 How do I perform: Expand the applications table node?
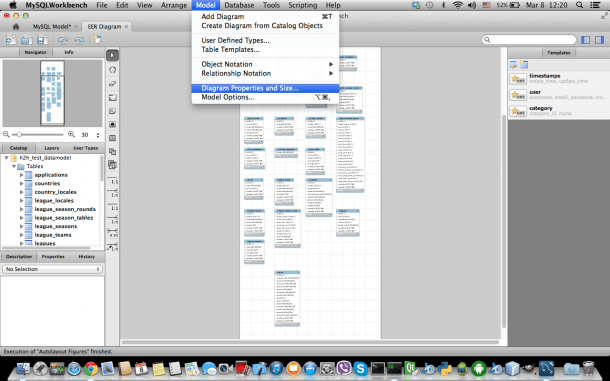point(21,175)
